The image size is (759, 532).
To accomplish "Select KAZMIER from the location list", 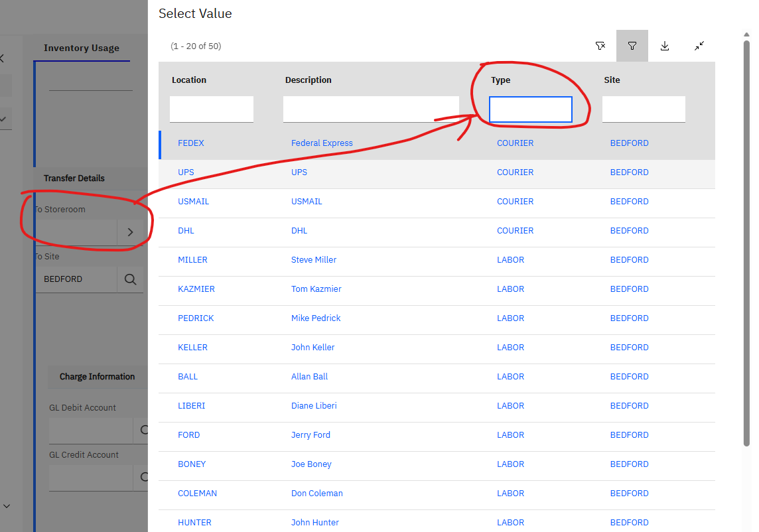I will tap(196, 289).
